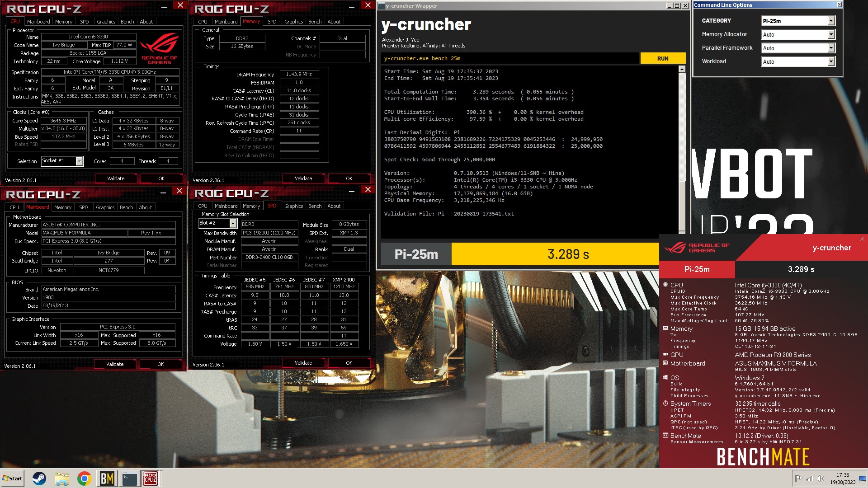
Task: Click the BenchMate section icon in result panel
Action: pos(665,436)
